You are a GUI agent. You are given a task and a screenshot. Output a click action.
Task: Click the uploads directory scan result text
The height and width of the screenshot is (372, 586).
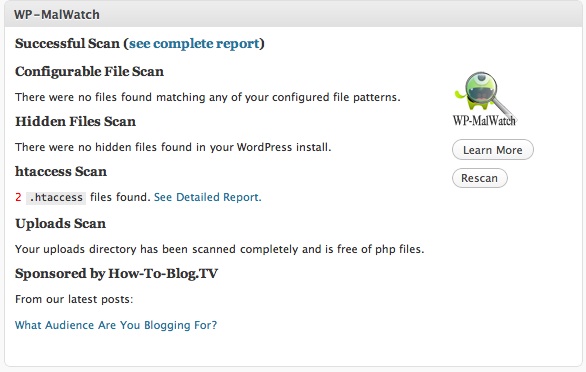[x=220, y=249]
